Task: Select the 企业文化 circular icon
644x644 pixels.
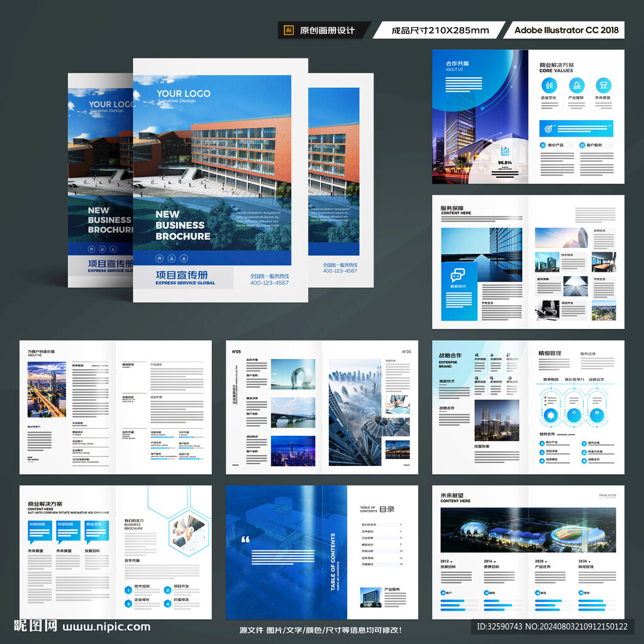Action: click(549, 86)
